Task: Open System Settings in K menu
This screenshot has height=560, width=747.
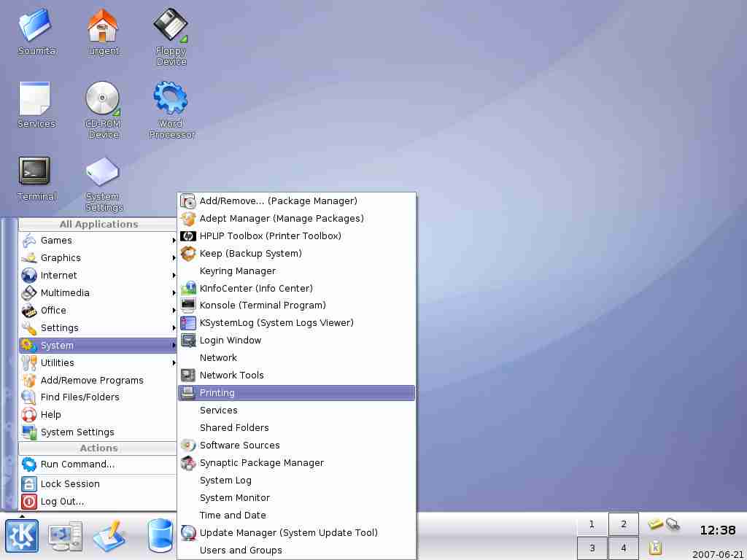Action: 98,432
